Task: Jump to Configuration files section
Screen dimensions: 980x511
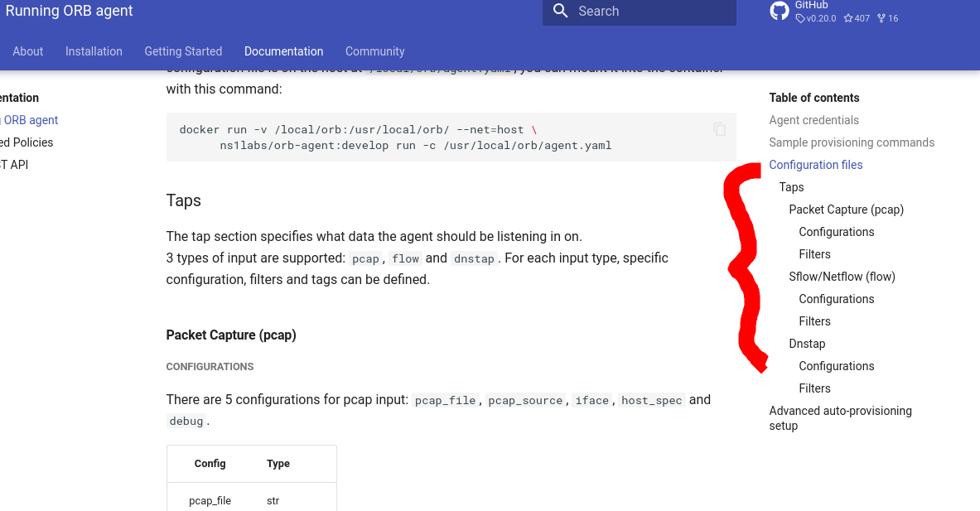Action: (816, 165)
